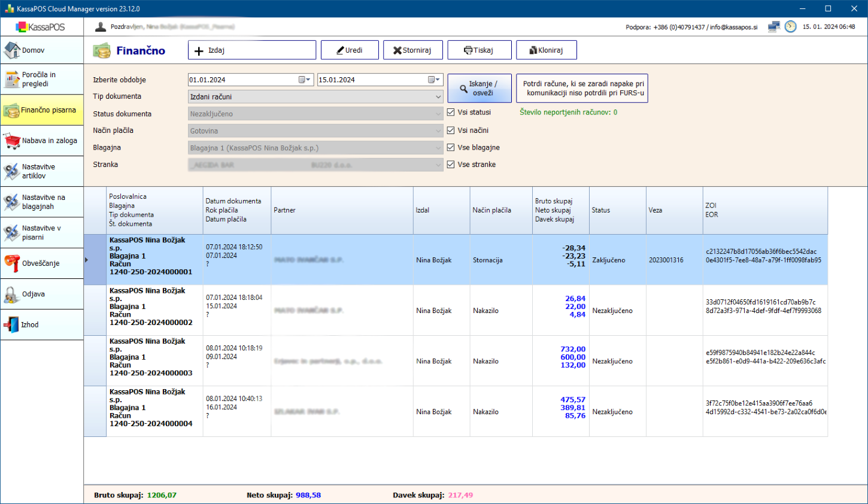868x504 pixels.
Task: Toggle the Vsi načini checkbox
Action: (451, 130)
